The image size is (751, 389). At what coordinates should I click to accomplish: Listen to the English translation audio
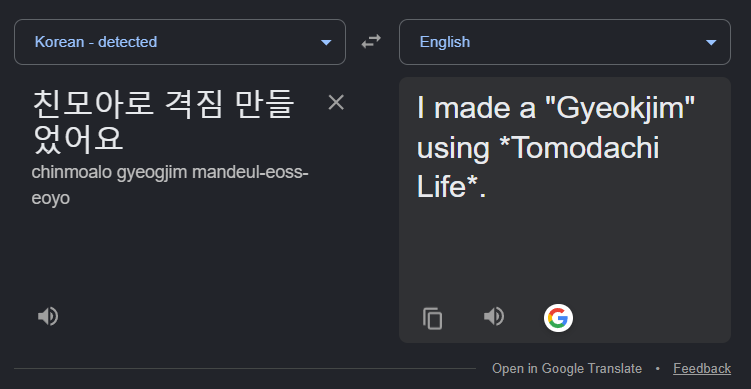click(494, 317)
